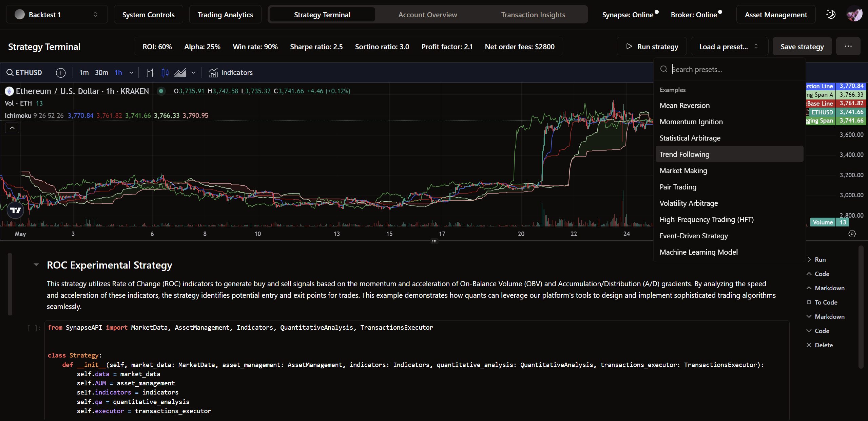The height and width of the screenshot is (421, 868).
Task: Focus the Search presets field
Action: [729, 70]
